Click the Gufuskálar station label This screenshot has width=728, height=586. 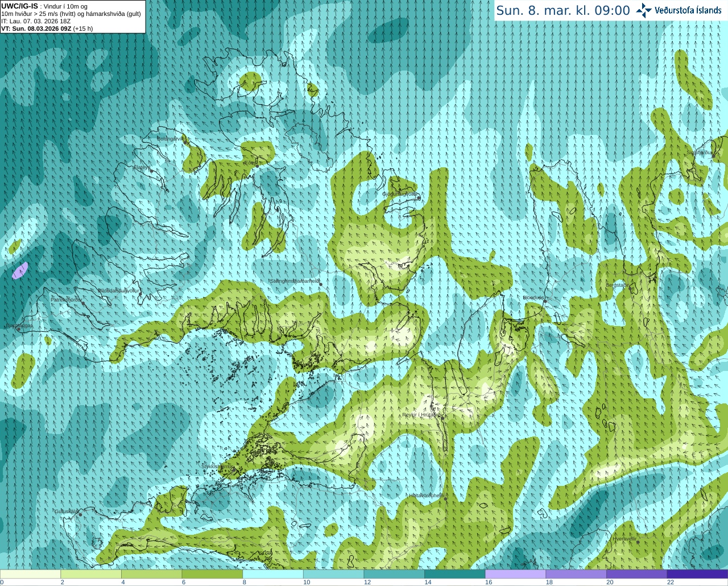pos(66,511)
